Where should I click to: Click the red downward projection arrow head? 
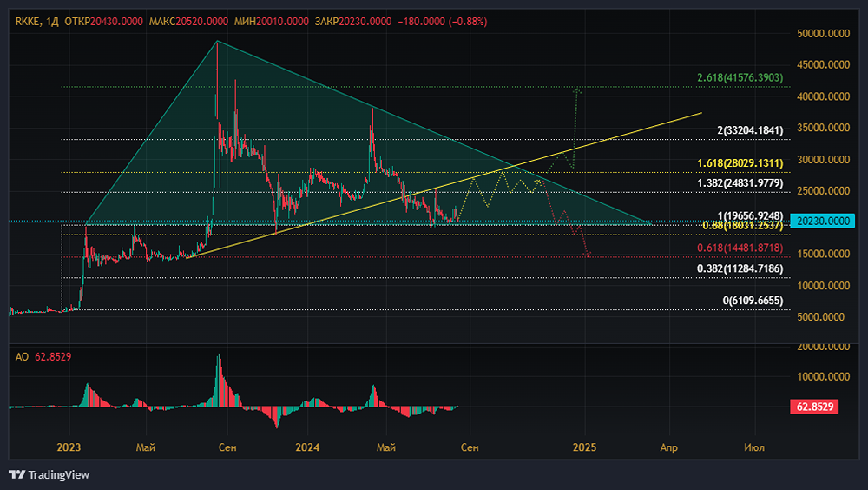point(588,255)
